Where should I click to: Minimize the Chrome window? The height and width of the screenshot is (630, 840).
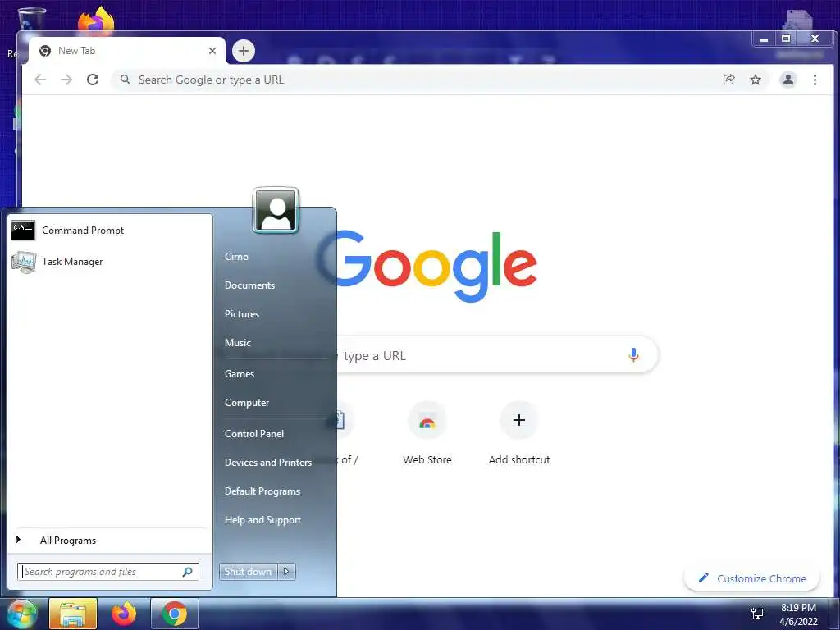click(764, 39)
